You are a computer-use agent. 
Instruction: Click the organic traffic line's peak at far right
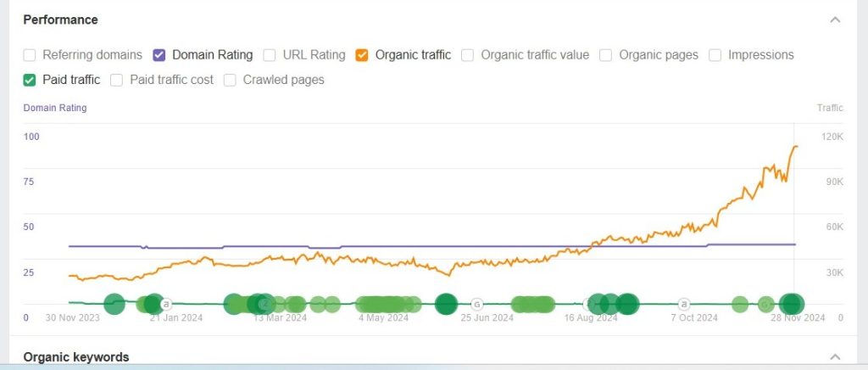pyautogui.click(x=795, y=147)
